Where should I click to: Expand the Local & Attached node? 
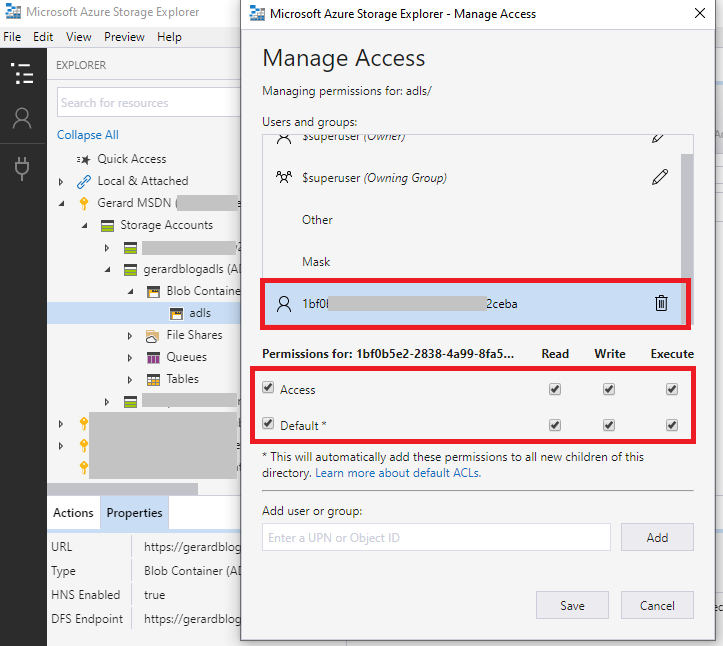click(61, 182)
